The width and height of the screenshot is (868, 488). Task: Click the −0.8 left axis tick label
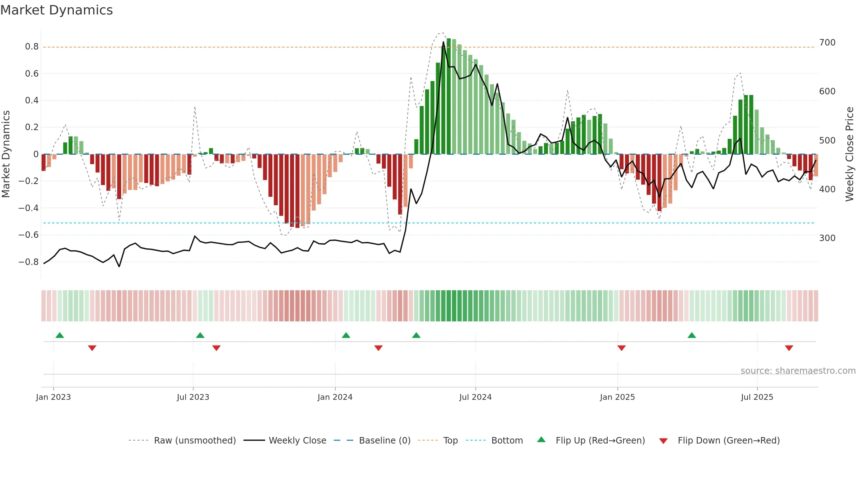(x=29, y=262)
